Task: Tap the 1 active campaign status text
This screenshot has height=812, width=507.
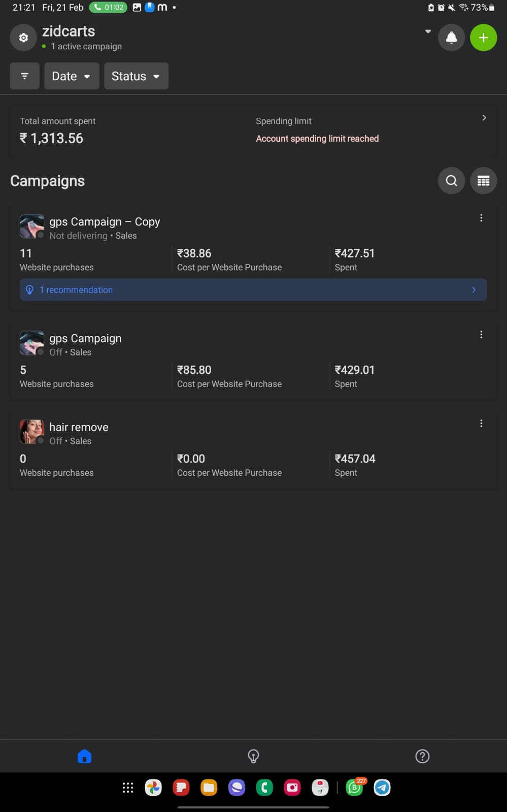Action: (x=86, y=46)
